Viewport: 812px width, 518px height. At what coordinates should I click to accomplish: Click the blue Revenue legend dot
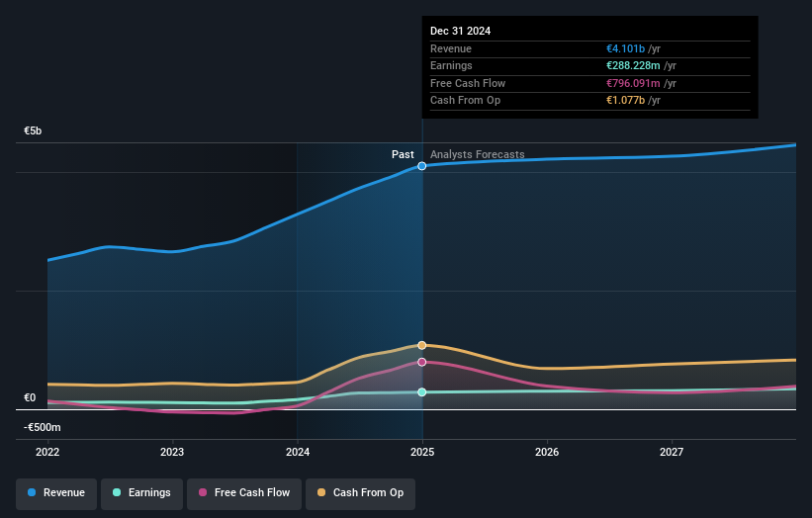(x=32, y=492)
